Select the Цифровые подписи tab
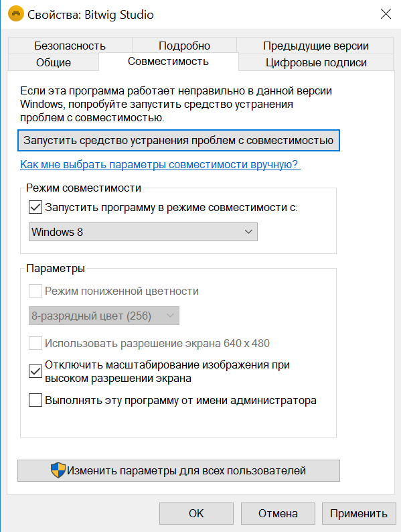Image resolution: width=401 pixels, height=532 pixels. (x=316, y=62)
